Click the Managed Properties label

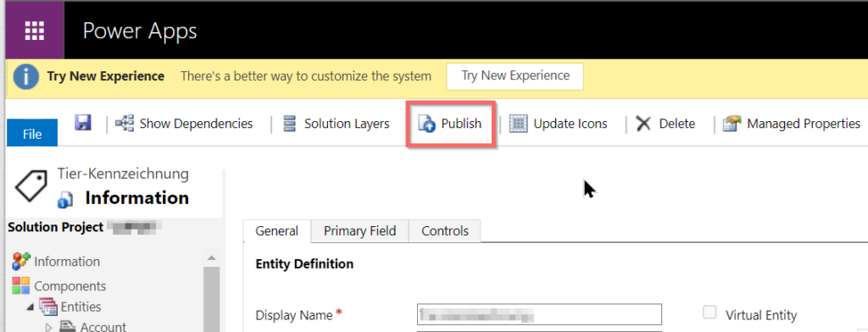pyautogui.click(x=804, y=124)
